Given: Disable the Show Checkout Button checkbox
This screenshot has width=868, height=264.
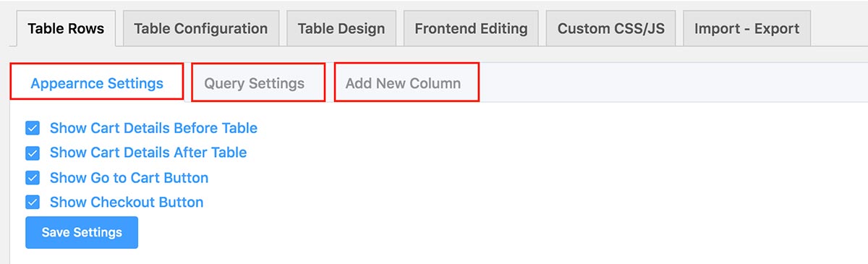Looking at the screenshot, I should pyautogui.click(x=33, y=203).
